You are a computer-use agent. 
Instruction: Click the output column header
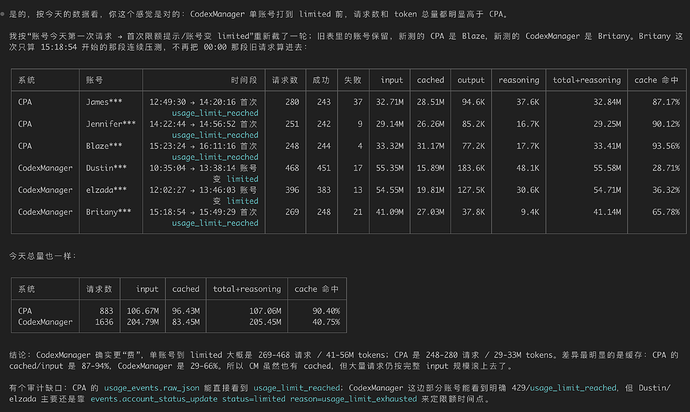(x=471, y=80)
